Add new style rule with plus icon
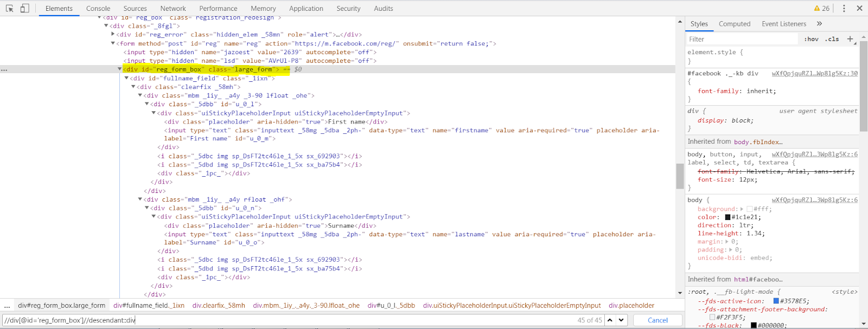The image size is (868, 329). (x=850, y=39)
